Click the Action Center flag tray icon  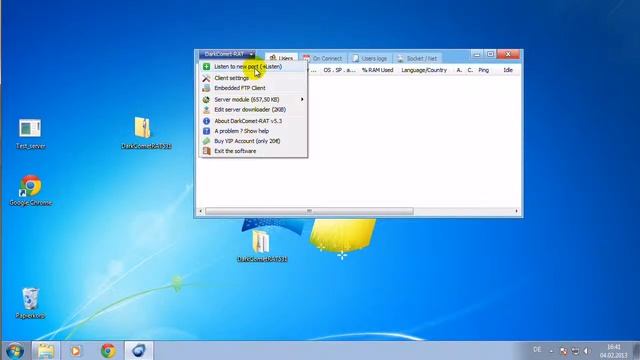(x=564, y=351)
